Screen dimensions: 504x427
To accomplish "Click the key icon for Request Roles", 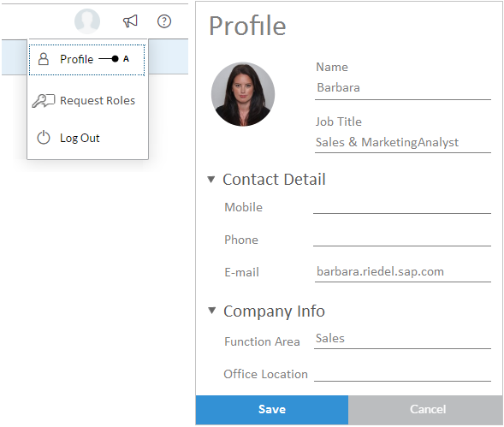I will click(44, 101).
